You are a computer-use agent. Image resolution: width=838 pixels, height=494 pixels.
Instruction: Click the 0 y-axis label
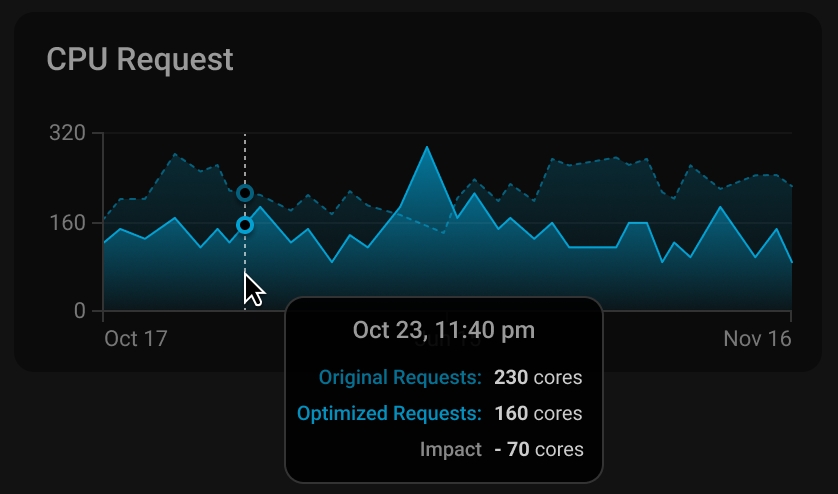[x=80, y=311]
